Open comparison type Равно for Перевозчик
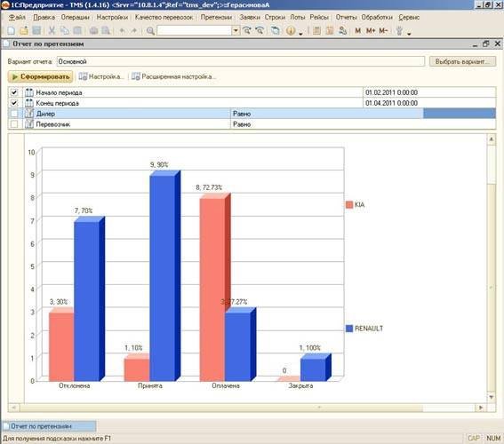 pos(363,124)
